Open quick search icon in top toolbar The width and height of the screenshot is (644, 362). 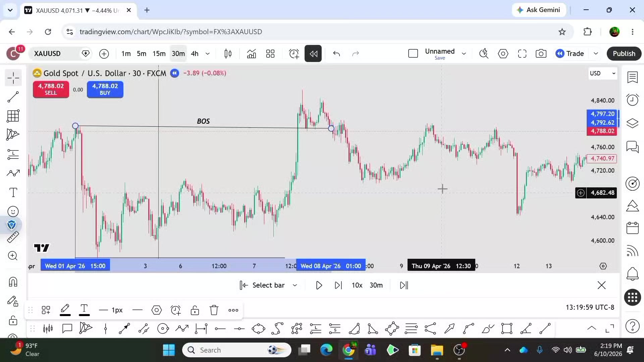click(484, 54)
